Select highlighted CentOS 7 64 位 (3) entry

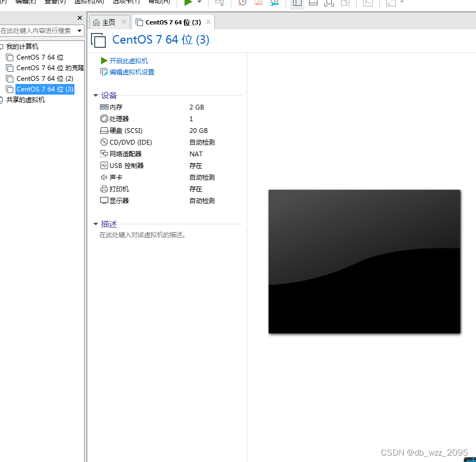(x=45, y=89)
